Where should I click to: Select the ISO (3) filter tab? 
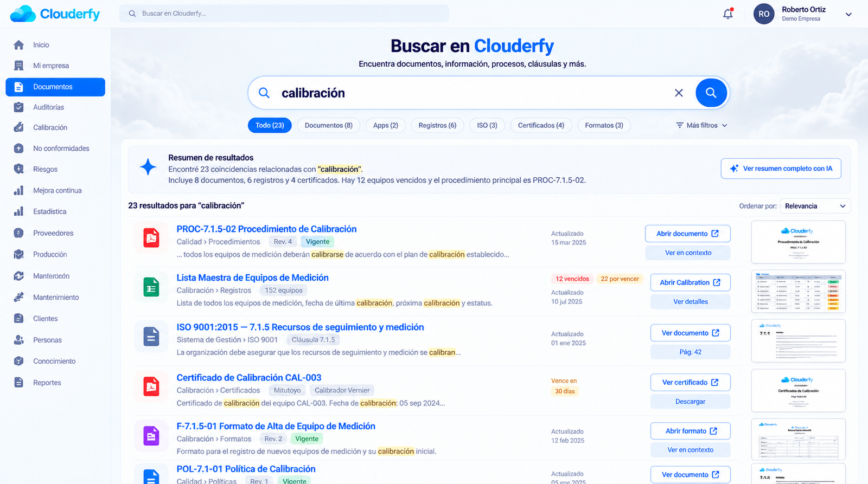[x=487, y=125]
